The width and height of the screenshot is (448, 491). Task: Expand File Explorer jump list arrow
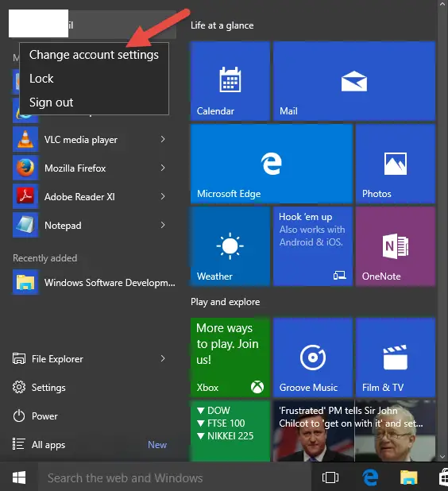[x=163, y=358]
